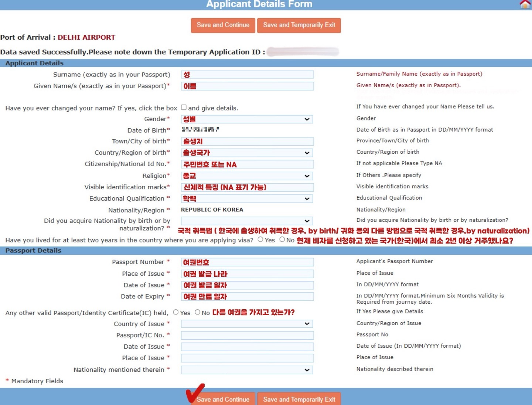
Task: Select Yes for other valid passport held
Action: pos(176,312)
